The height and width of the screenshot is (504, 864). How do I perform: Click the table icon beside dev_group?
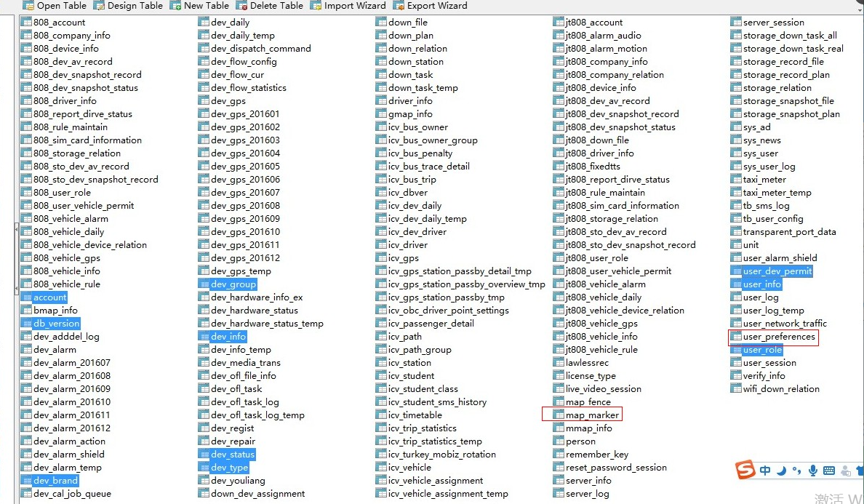click(x=204, y=284)
